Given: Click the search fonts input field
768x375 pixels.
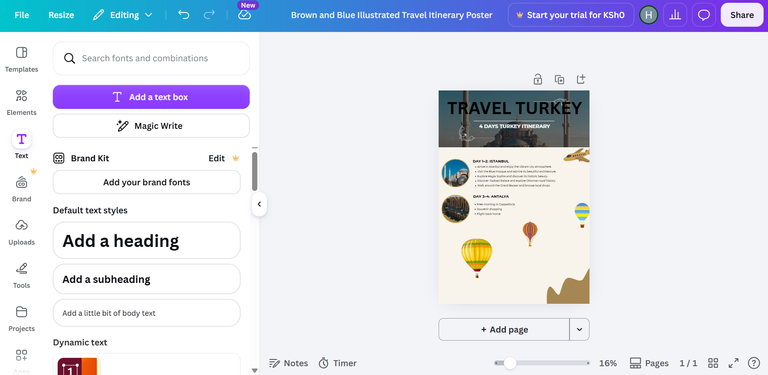Looking at the screenshot, I should (x=151, y=58).
